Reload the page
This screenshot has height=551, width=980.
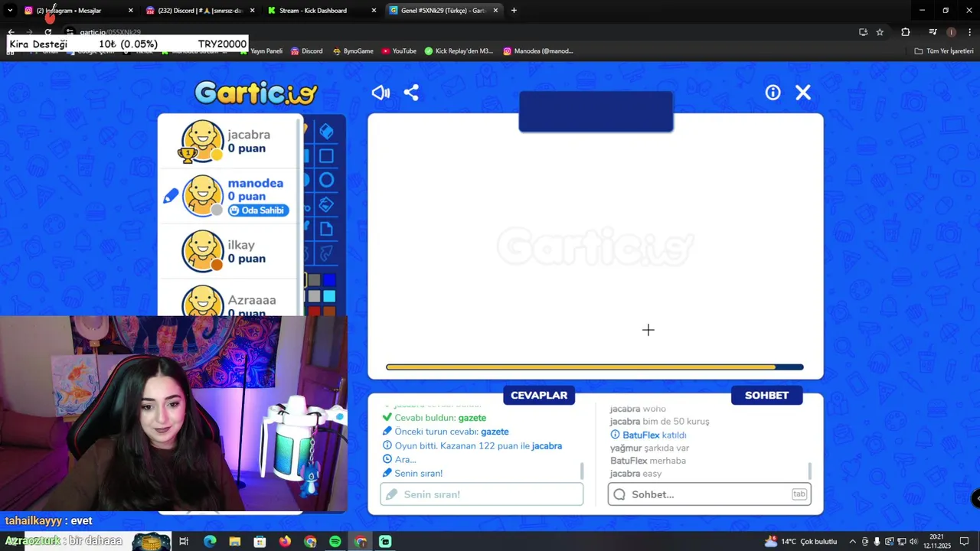[x=47, y=32]
